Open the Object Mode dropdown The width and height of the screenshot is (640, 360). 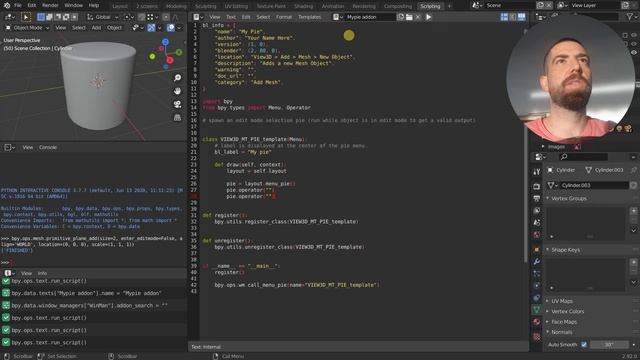27,28
